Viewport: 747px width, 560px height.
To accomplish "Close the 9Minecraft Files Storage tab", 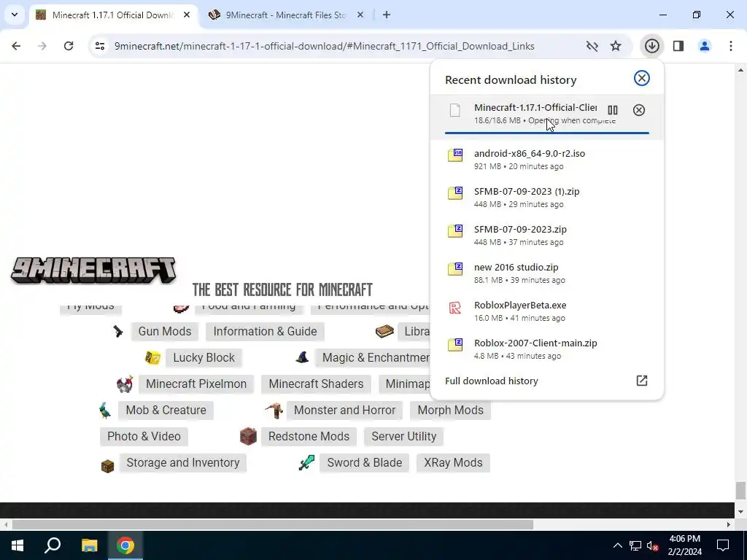I will (360, 15).
